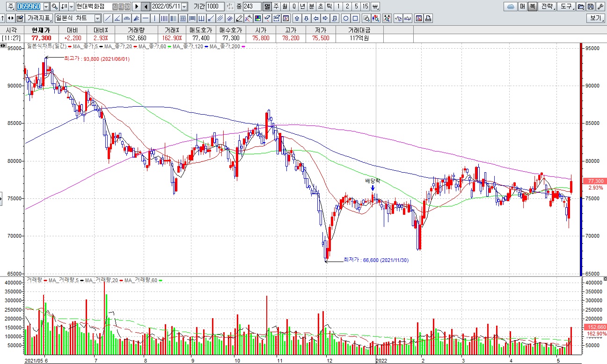The width and height of the screenshot is (607, 364).
Task: Open the date 2022/05/11 dropdown
Action: [x=184, y=7]
